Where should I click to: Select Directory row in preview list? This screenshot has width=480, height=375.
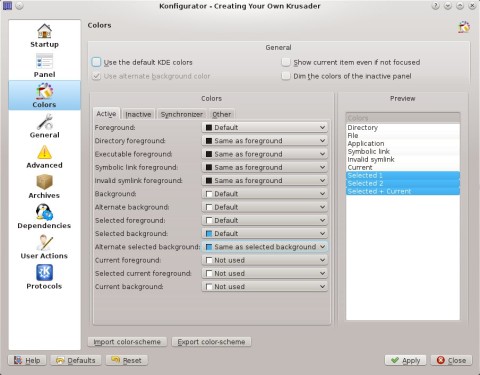coord(403,128)
